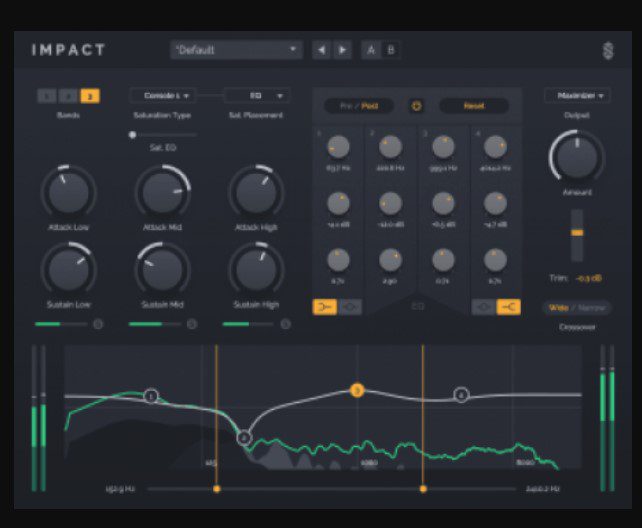
Task: Click the EQ band 2 Q knob
Action: pos(390,260)
